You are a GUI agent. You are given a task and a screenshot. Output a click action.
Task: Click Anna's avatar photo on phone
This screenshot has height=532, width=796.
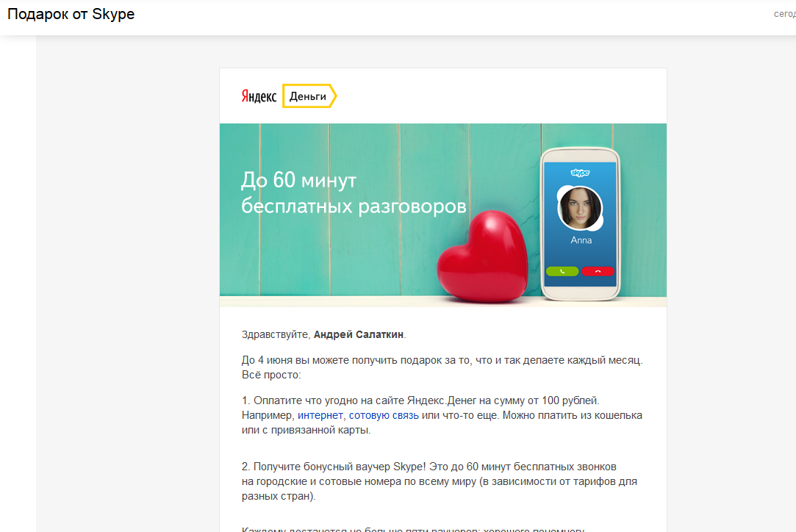pyautogui.click(x=580, y=208)
